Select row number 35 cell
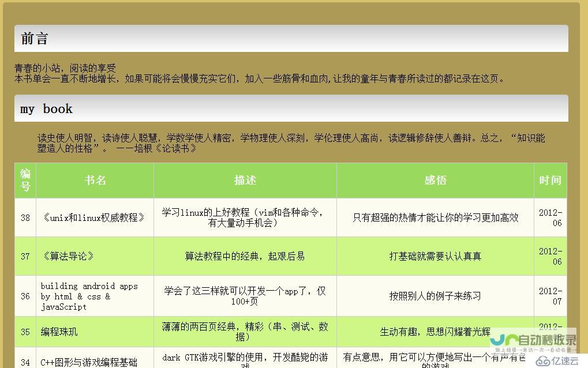This screenshot has height=368, width=588. pyautogui.click(x=25, y=332)
